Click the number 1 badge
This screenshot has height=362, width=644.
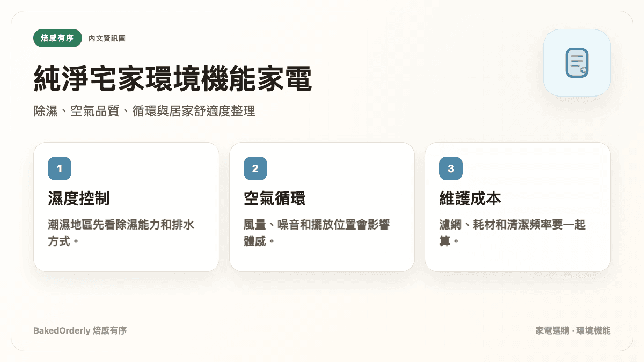[60, 168]
